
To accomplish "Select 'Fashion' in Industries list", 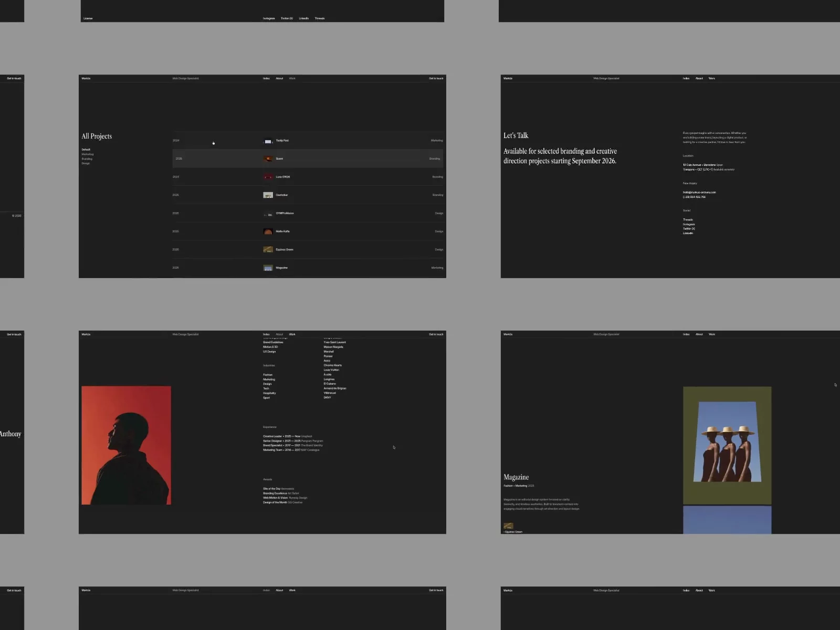I will click(x=268, y=375).
